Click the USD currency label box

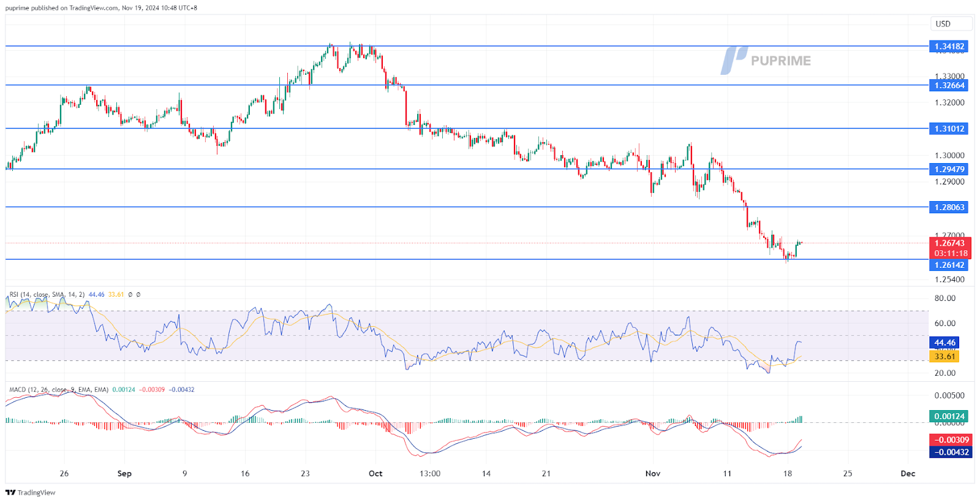pos(951,24)
